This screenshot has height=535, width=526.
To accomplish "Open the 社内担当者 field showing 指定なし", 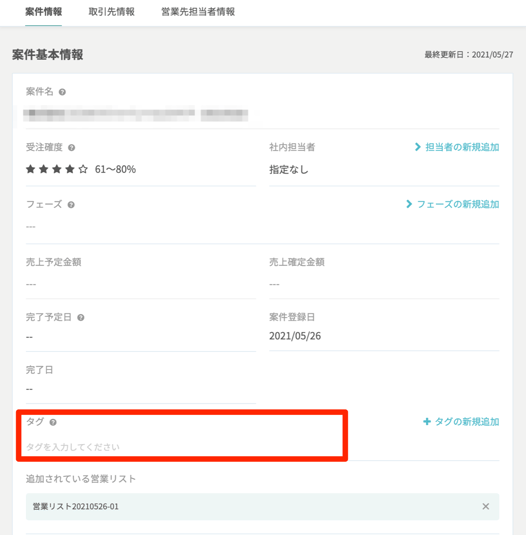I will tap(384, 170).
